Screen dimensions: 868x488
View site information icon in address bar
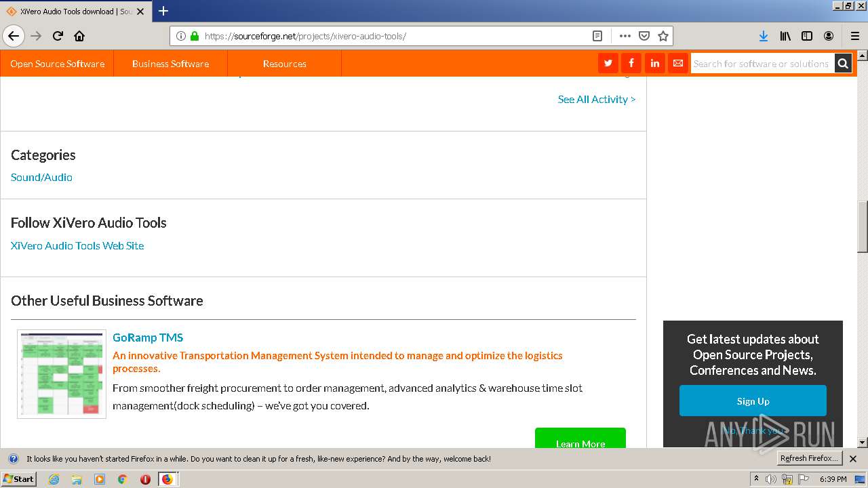[x=181, y=36]
